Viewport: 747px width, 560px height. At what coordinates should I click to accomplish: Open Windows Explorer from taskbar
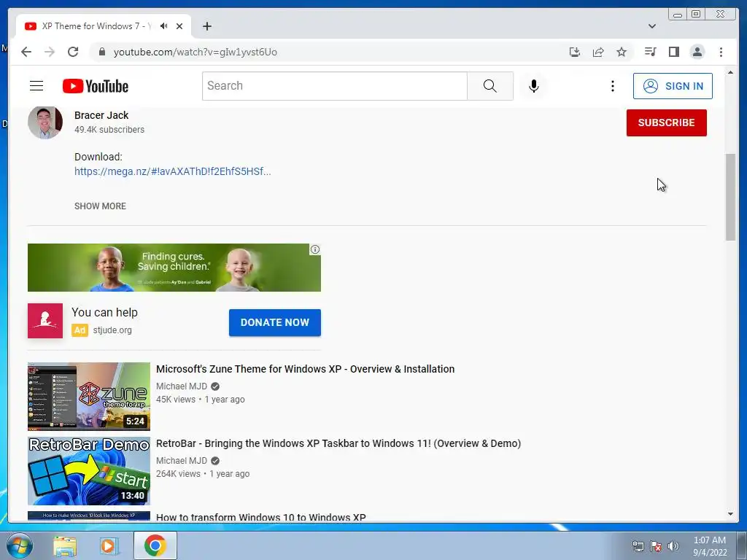[x=65, y=546]
